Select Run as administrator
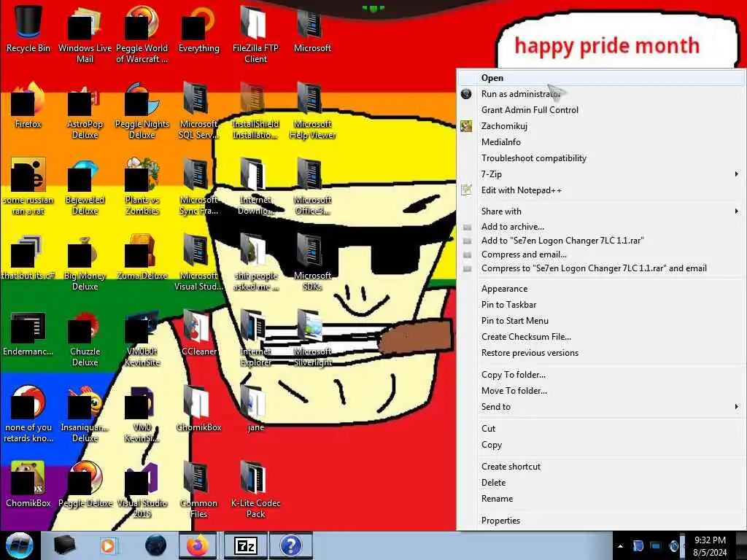 tap(601, 94)
